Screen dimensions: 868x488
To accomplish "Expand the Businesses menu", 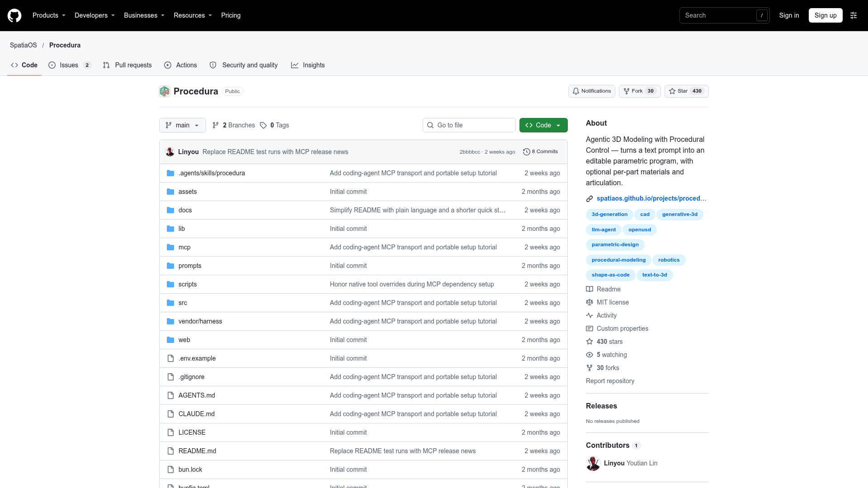I will point(144,15).
